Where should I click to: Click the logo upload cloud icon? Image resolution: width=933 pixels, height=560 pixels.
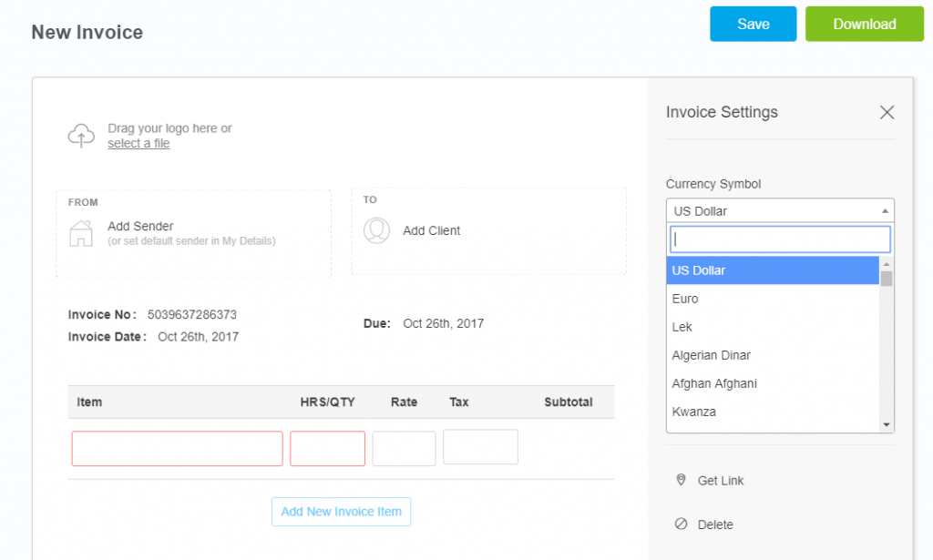[x=81, y=134]
